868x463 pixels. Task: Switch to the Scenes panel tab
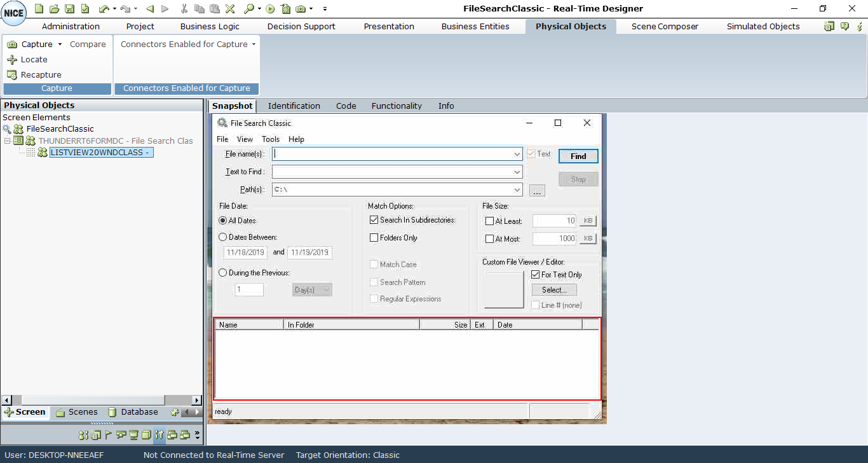point(77,412)
